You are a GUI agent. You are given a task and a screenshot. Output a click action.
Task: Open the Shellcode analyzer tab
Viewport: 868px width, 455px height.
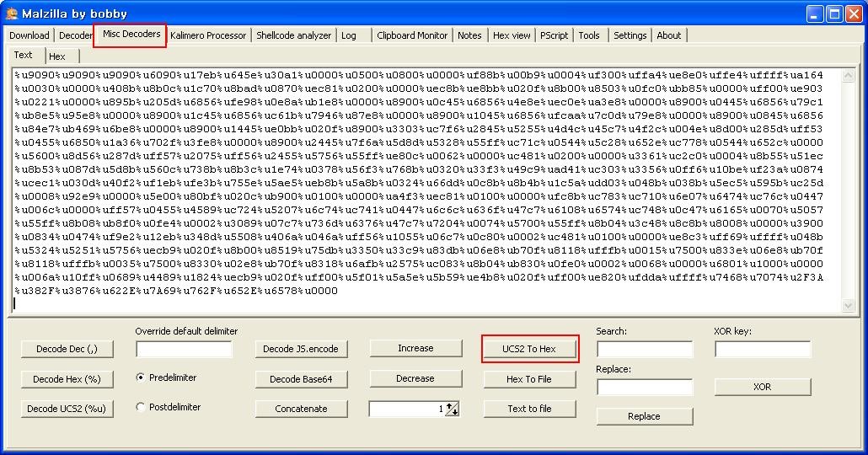tap(293, 35)
